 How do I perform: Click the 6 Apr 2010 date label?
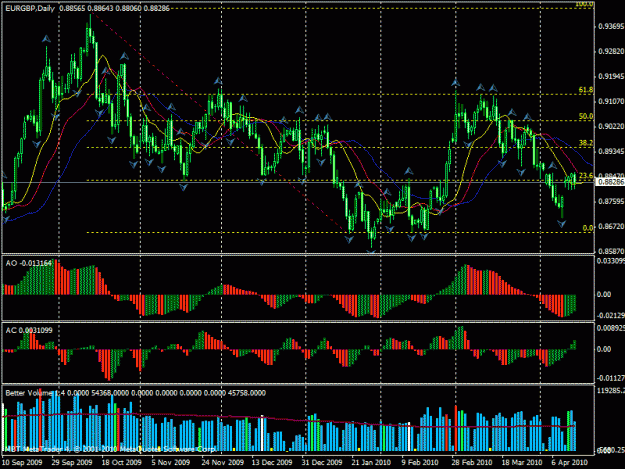coord(570,462)
